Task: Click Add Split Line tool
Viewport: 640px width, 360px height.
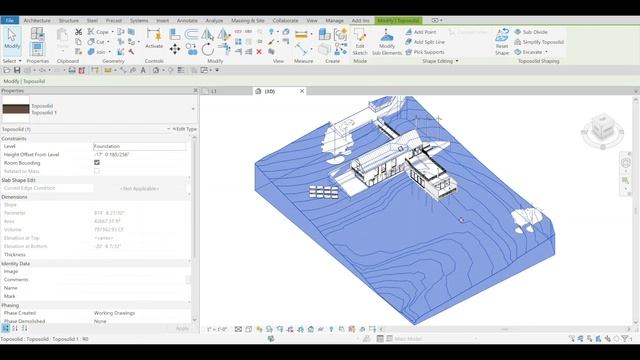Action: tap(424, 42)
